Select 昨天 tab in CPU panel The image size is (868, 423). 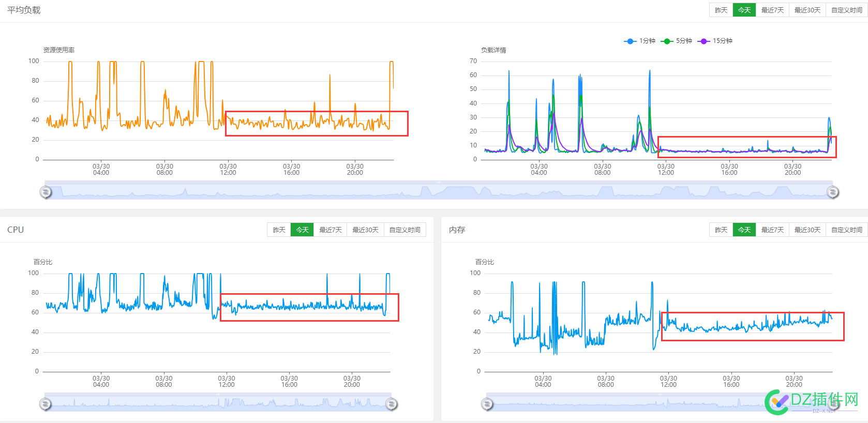tap(279, 230)
